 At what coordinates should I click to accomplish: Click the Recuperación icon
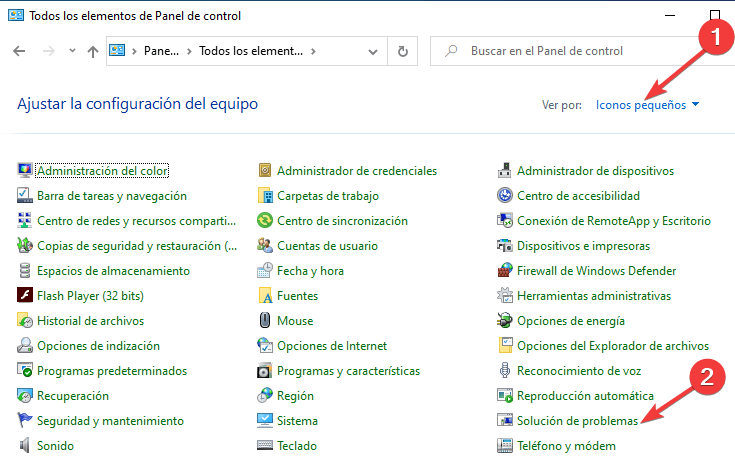[25, 395]
